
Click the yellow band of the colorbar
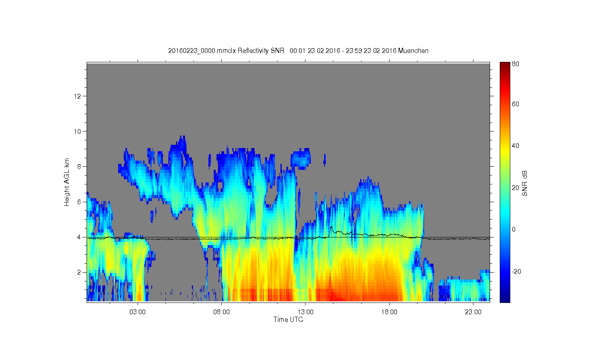pyautogui.click(x=505, y=152)
